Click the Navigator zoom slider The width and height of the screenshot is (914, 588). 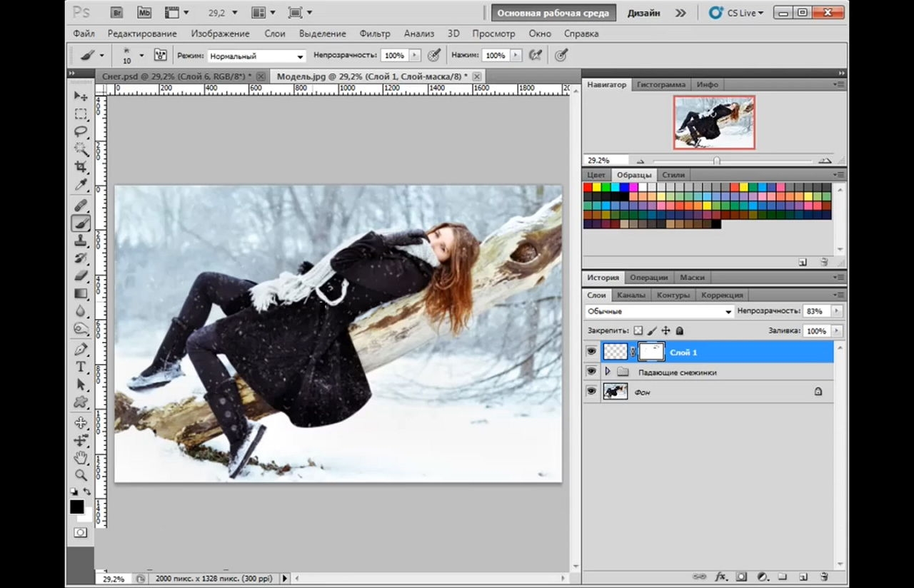(716, 161)
